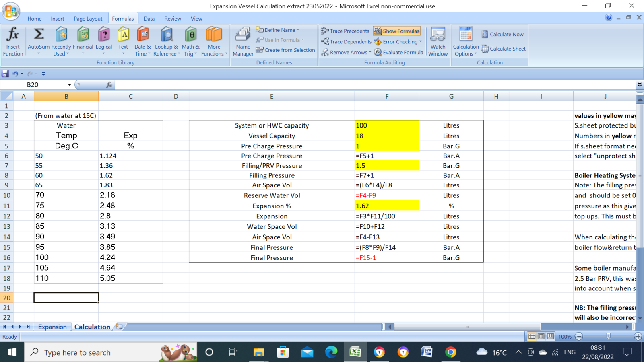The width and height of the screenshot is (644, 362).
Task: Click the Calculate Now button
Action: coord(503,34)
